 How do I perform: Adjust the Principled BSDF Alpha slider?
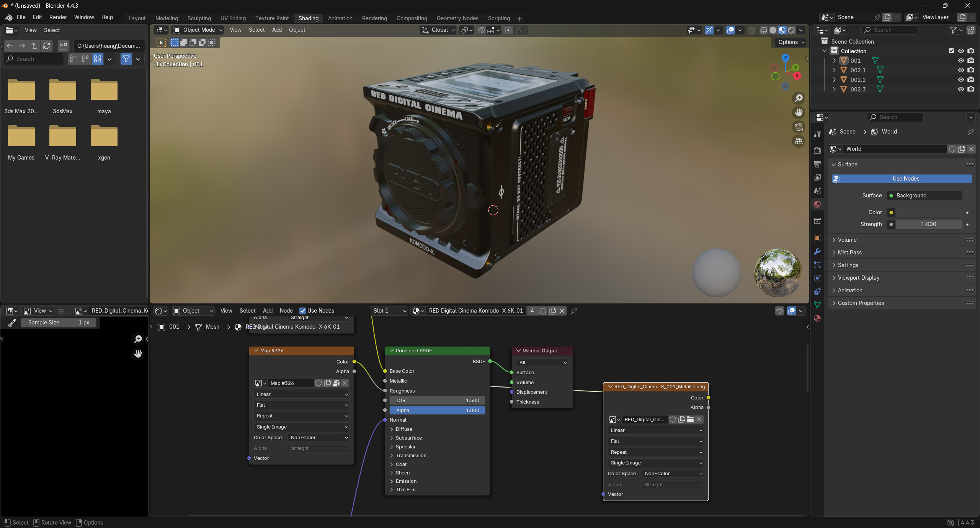coord(437,410)
